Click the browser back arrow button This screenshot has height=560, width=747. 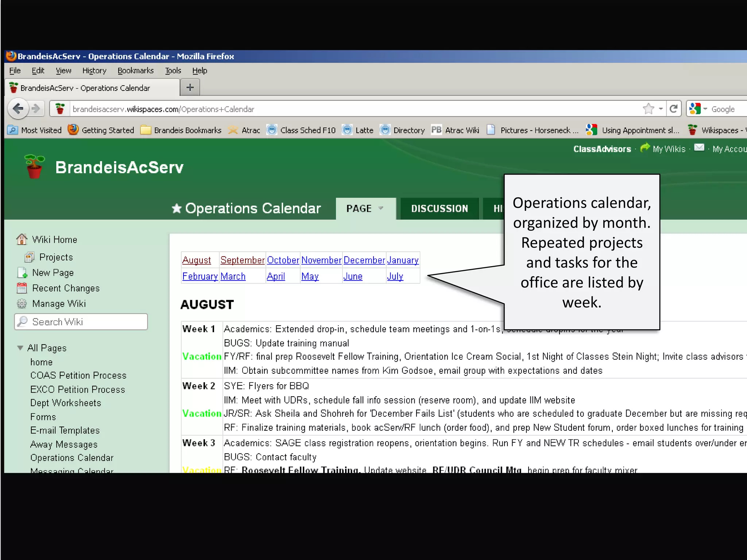[x=18, y=109]
